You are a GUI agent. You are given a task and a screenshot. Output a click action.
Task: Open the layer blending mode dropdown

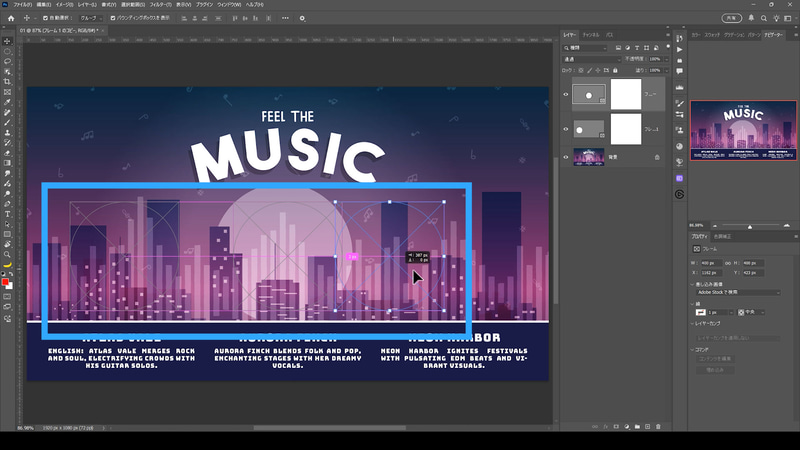pos(592,59)
